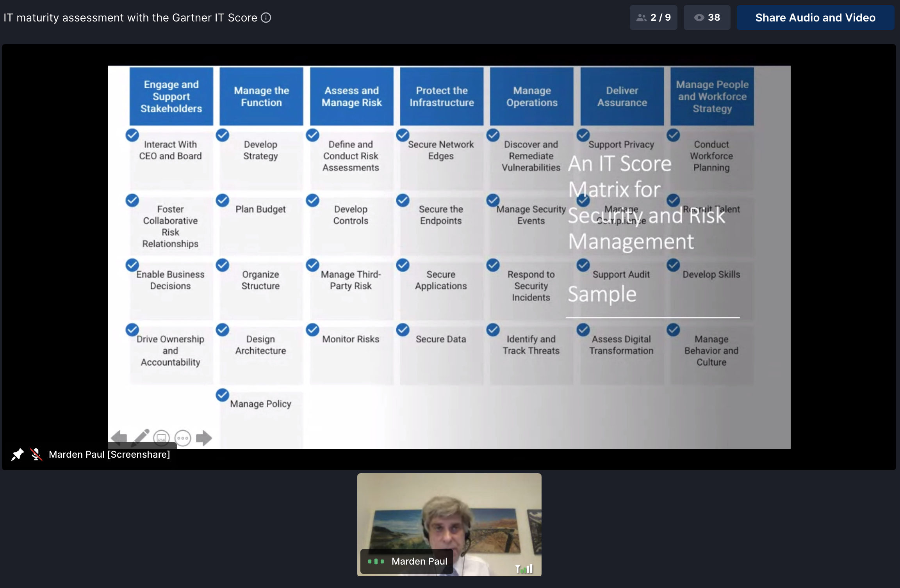Click the checkmark by Secure Applications
This screenshot has height=588, width=900.
[403, 265]
